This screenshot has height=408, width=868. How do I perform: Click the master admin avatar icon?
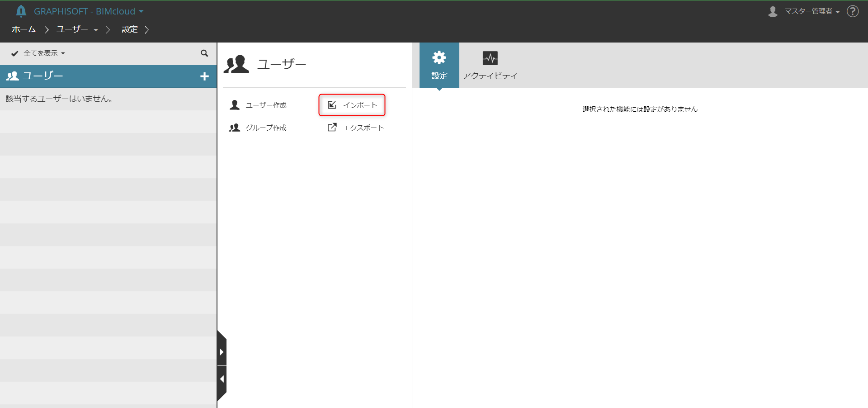click(773, 11)
